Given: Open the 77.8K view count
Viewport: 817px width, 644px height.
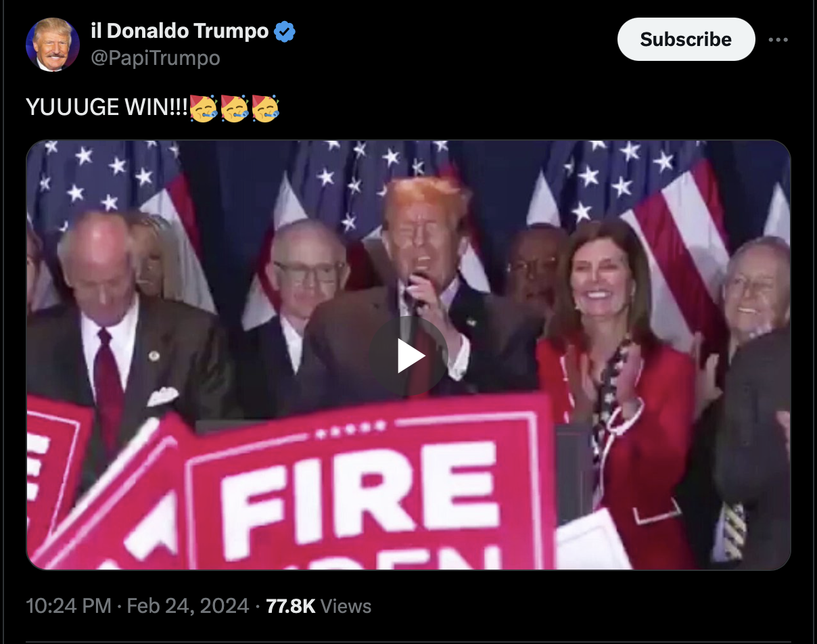Looking at the screenshot, I should pyautogui.click(x=291, y=606).
